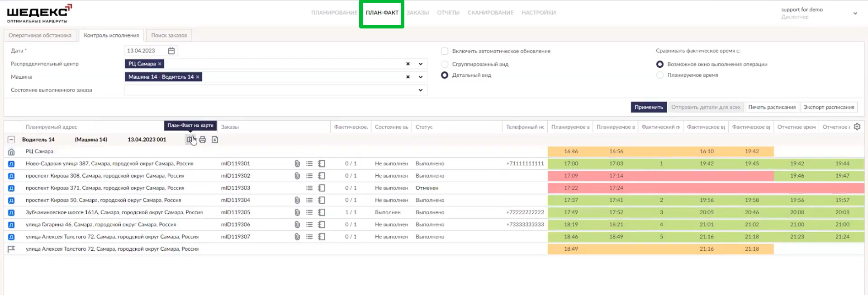The image size is (868, 295).
Task: Select Планируемое время comparison option
Action: [660, 75]
